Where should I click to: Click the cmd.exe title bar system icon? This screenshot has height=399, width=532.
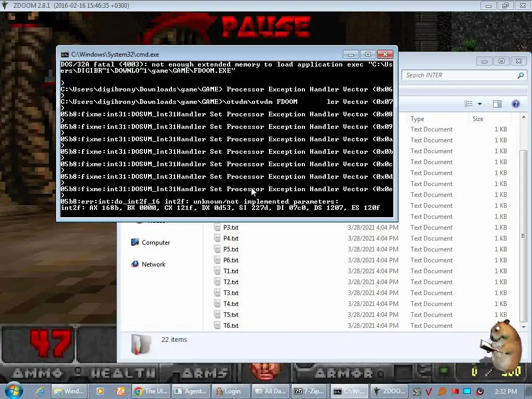click(64, 54)
